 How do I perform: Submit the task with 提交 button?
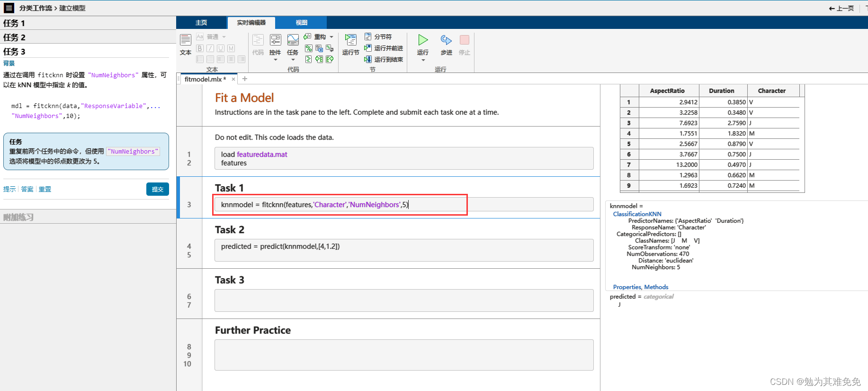[158, 189]
